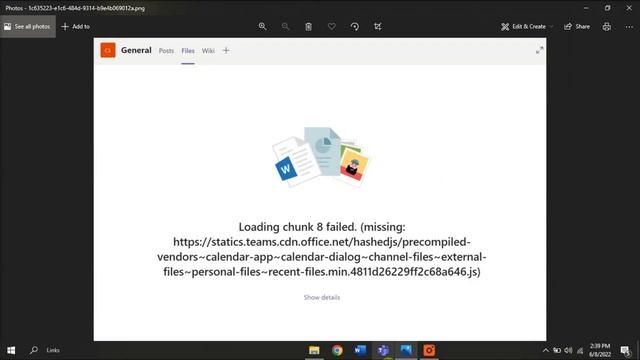Viewport: 640px width, 360px height.
Task: Open the orange camera app in taskbar
Action: (x=429, y=350)
